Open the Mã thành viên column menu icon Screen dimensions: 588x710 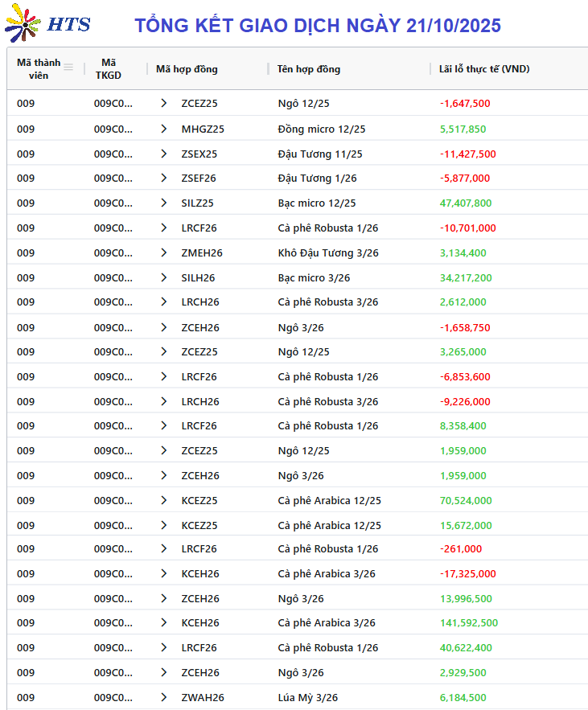68,68
